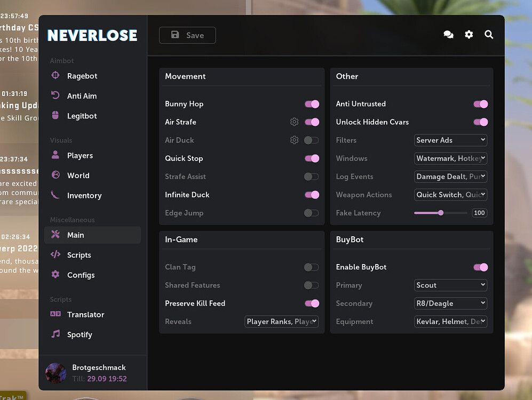Open the Primary weapon dropdown

(x=450, y=285)
